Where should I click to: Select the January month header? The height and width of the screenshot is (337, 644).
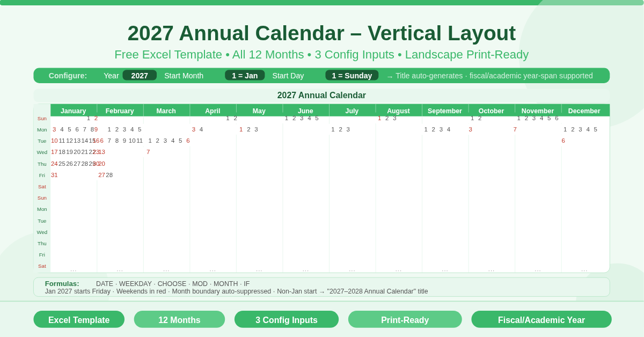tap(73, 111)
